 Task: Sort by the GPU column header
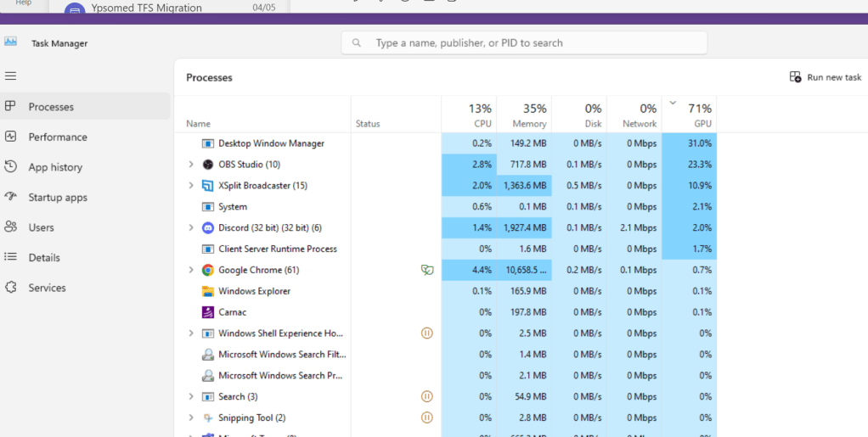(689, 115)
